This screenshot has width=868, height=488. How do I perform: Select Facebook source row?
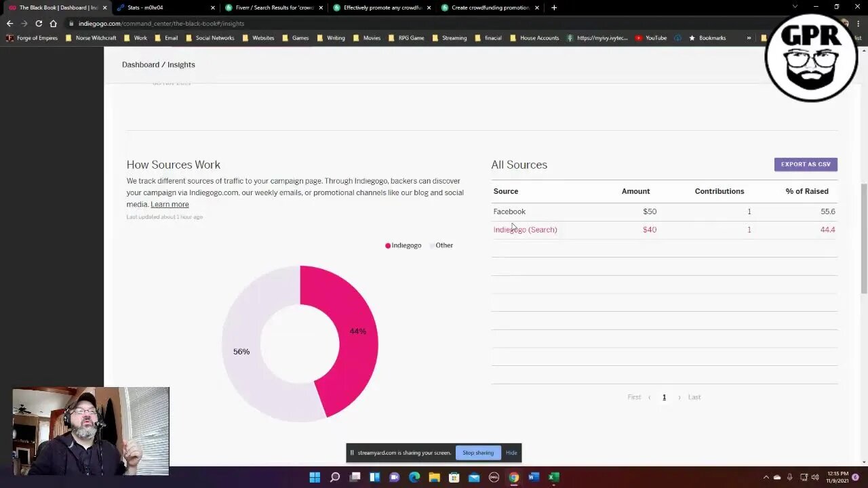[x=665, y=211]
